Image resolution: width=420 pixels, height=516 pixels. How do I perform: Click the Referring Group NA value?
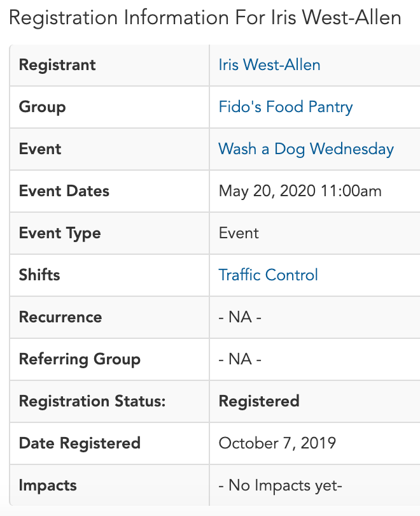pos(240,359)
